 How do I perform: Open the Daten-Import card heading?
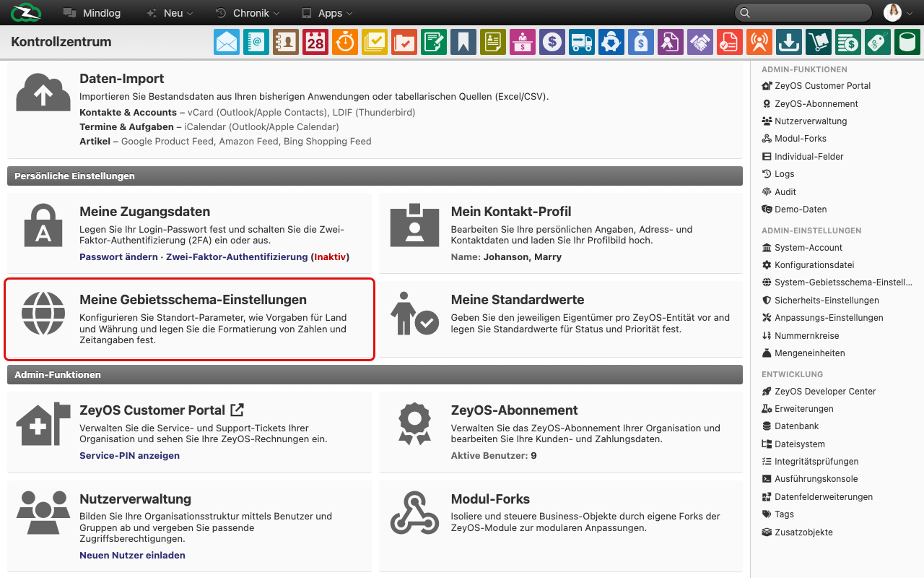[122, 79]
